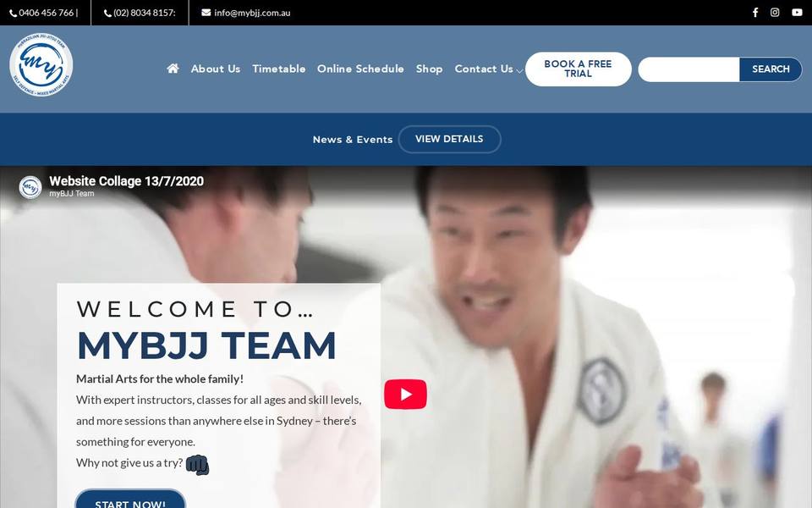The image size is (812, 508).
Task: Call landline (02) 8034 8157
Action: [145, 13]
